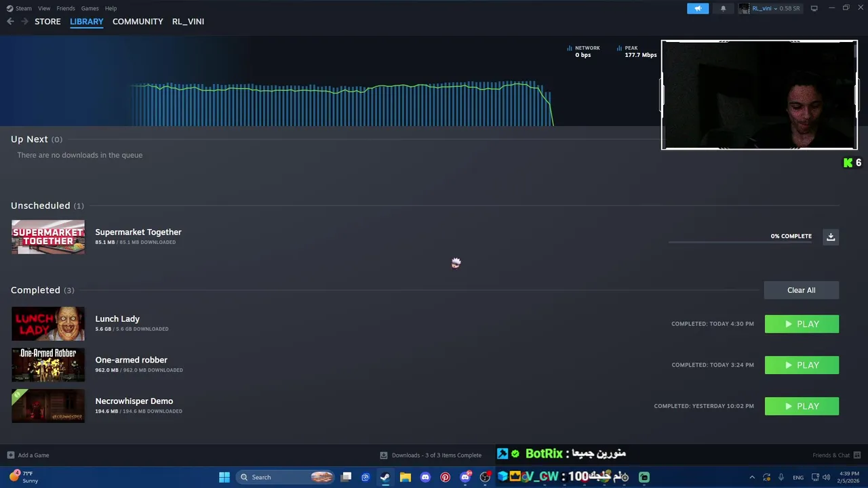Open Task View on the taskbar

click(x=347, y=477)
